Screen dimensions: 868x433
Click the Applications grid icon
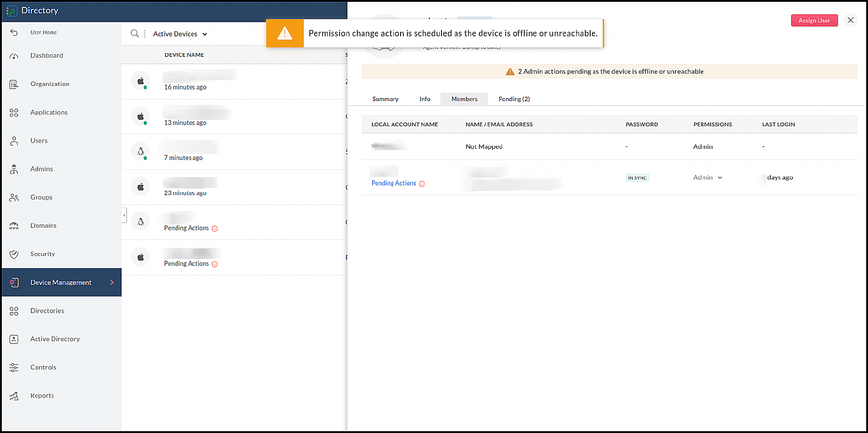(14, 113)
